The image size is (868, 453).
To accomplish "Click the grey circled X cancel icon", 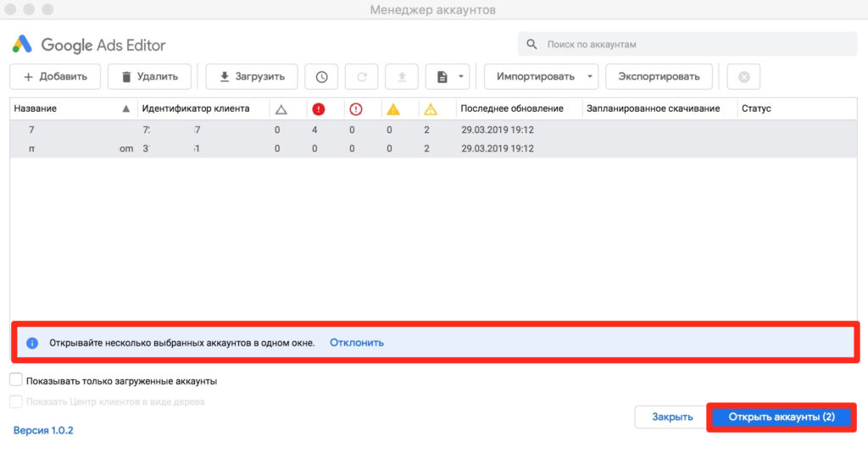I will [x=743, y=77].
